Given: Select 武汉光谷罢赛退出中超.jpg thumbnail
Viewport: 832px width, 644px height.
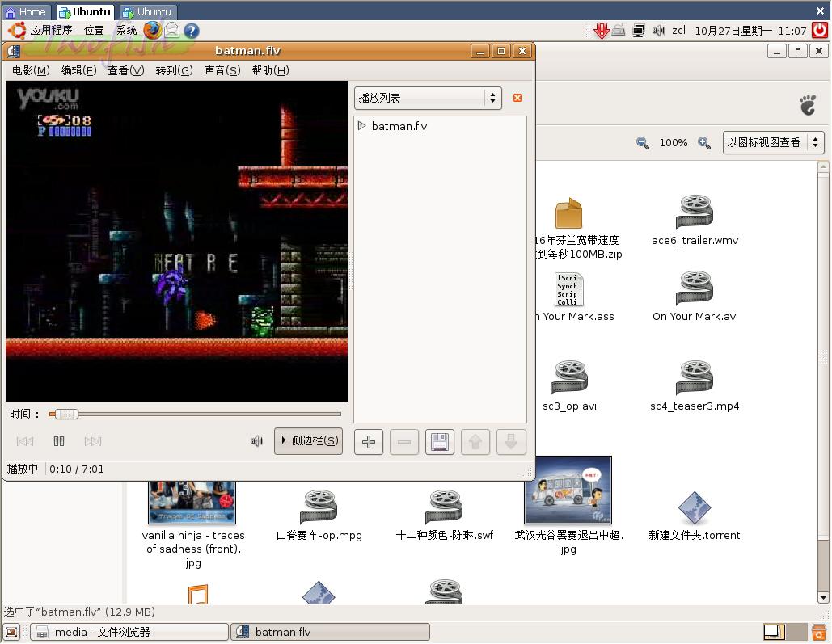Looking at the screenshot, I should pos(568,490).
